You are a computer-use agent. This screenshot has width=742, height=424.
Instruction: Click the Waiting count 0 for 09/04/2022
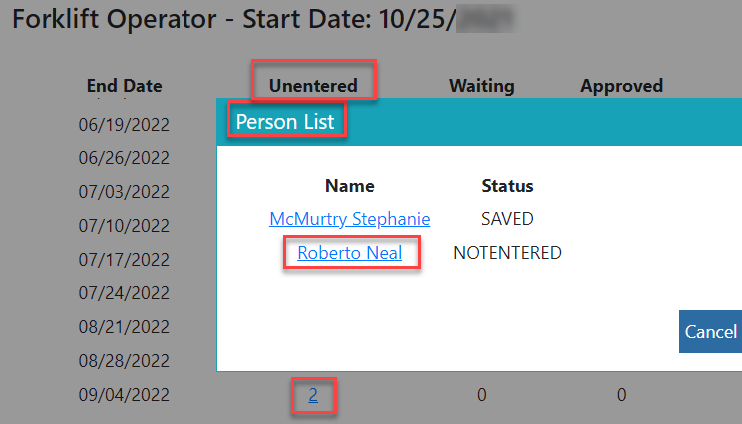(481, 396)
